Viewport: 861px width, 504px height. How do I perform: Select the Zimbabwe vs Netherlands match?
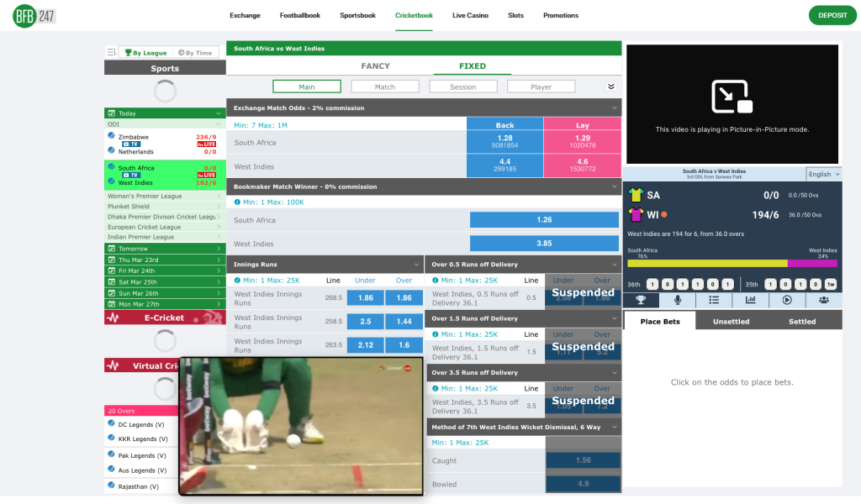[x=165, y=144]
